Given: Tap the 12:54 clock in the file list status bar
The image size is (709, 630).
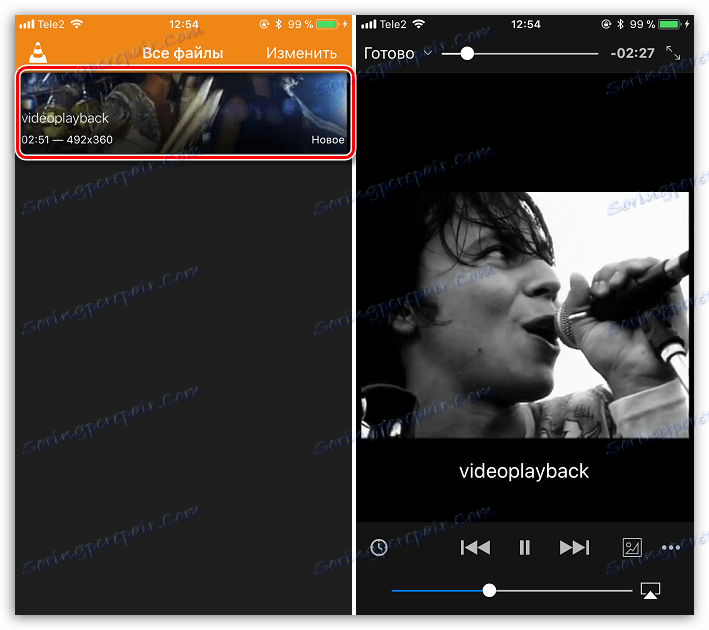Looking at the screenshot, I should (184, 24).
